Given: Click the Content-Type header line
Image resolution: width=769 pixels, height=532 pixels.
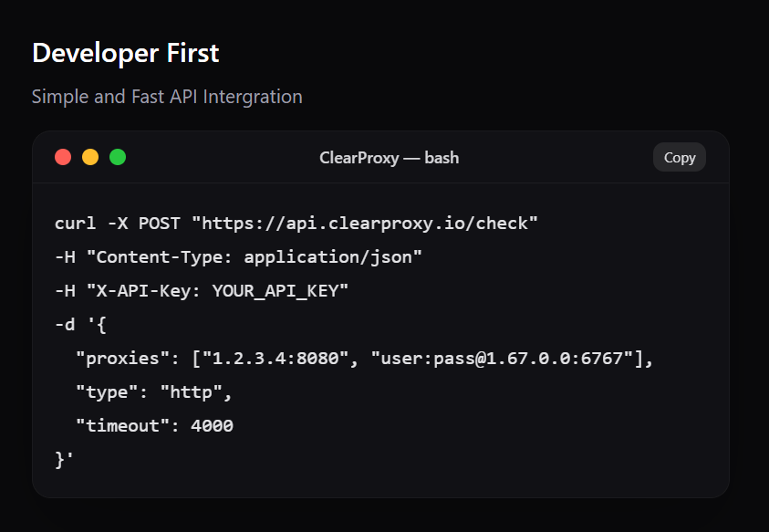Looking at the screenshot, I should [x=237, y=256].
